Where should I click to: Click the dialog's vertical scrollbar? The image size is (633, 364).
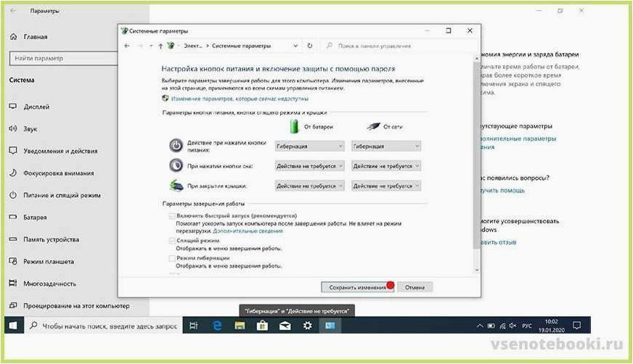tap(477, 155)
